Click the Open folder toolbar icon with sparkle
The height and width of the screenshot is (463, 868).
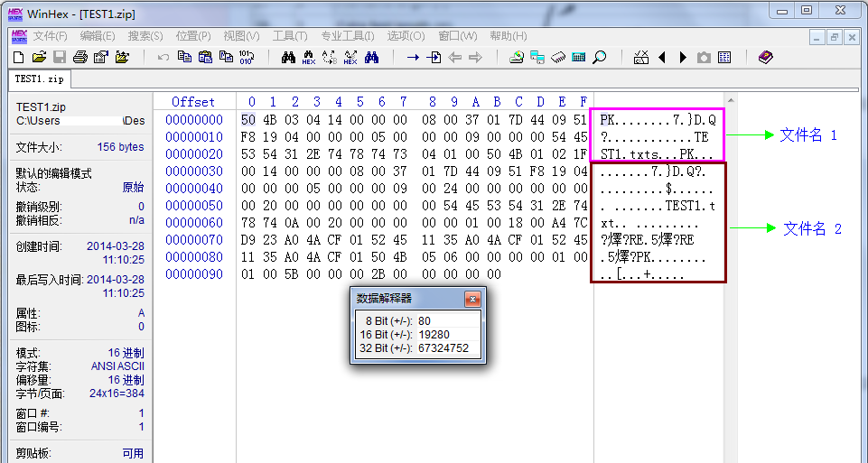122,57
